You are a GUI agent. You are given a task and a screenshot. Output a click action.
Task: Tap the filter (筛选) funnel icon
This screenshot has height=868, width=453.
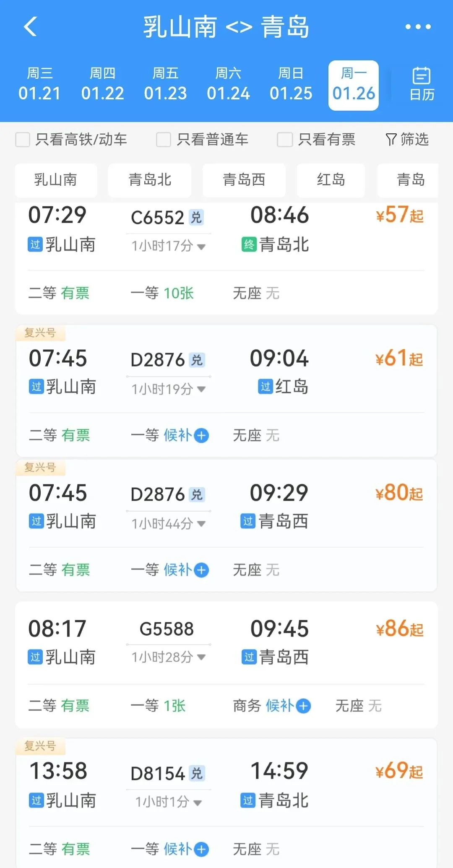click(x=391, y=139)
